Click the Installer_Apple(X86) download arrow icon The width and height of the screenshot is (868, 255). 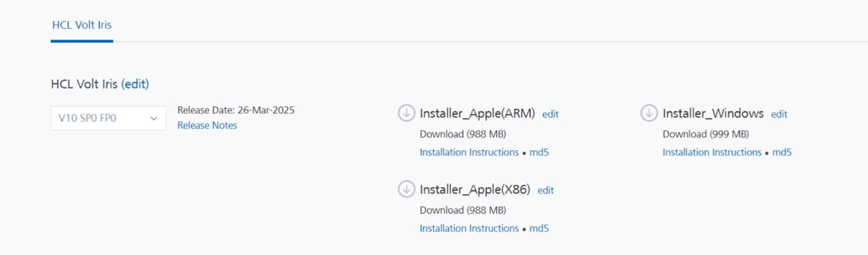pyautogui.click(x=406, y=189)
